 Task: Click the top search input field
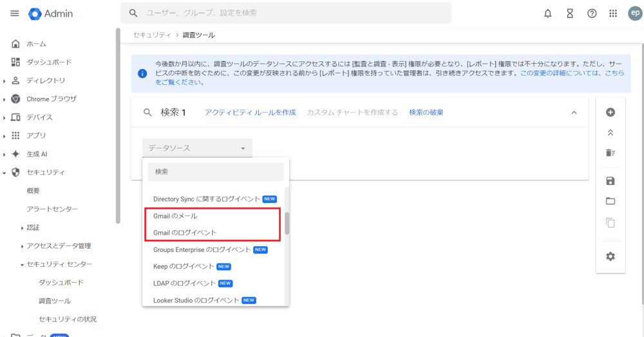coord(285,13)
